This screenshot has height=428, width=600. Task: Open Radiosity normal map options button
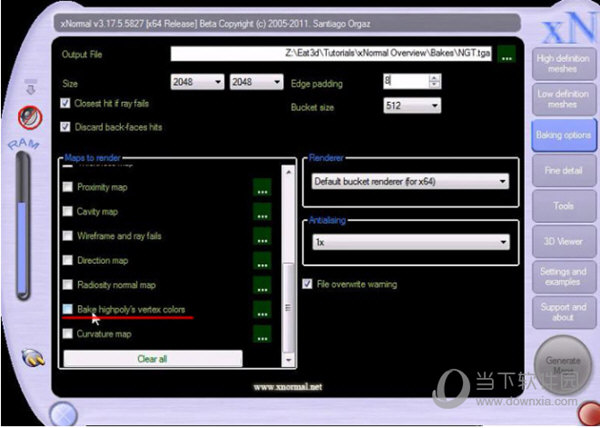click(x=262, y=285)
